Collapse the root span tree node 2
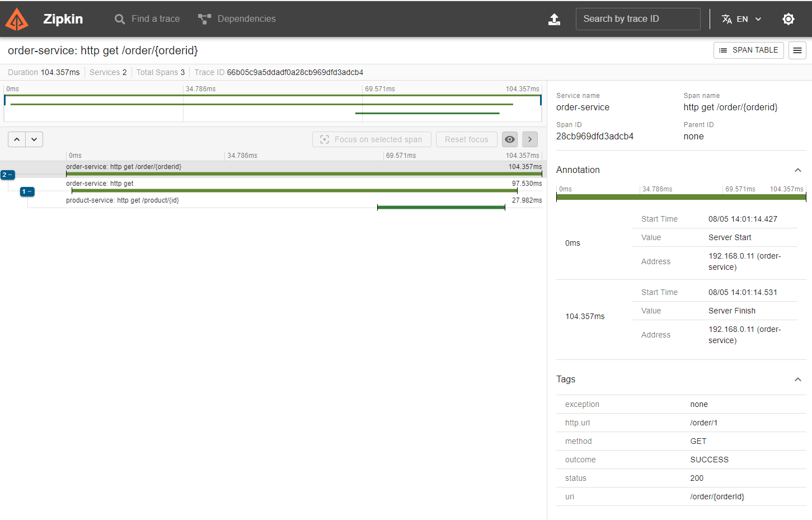Viewport: 812px width, 520px height. 7,175
